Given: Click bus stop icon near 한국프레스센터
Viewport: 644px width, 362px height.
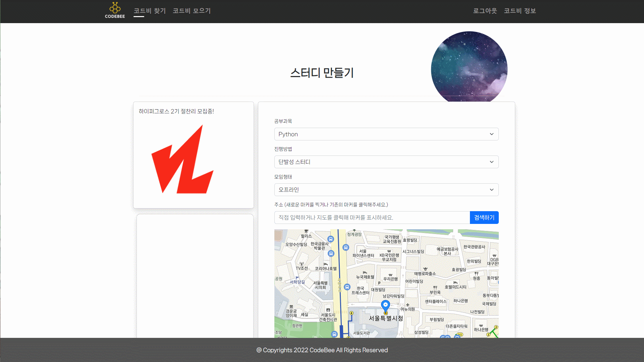Looking at the screenshot, I should coord(347,287).
